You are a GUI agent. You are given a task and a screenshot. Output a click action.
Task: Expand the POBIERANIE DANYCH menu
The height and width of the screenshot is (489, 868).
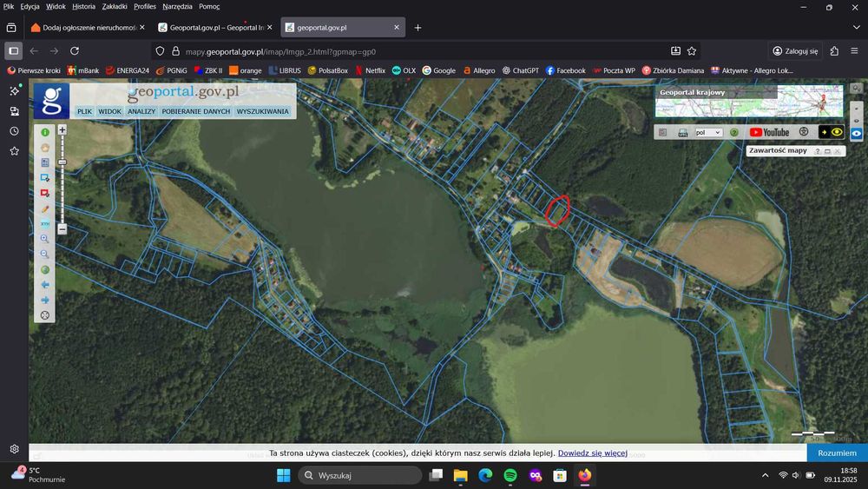coord(196,111)
